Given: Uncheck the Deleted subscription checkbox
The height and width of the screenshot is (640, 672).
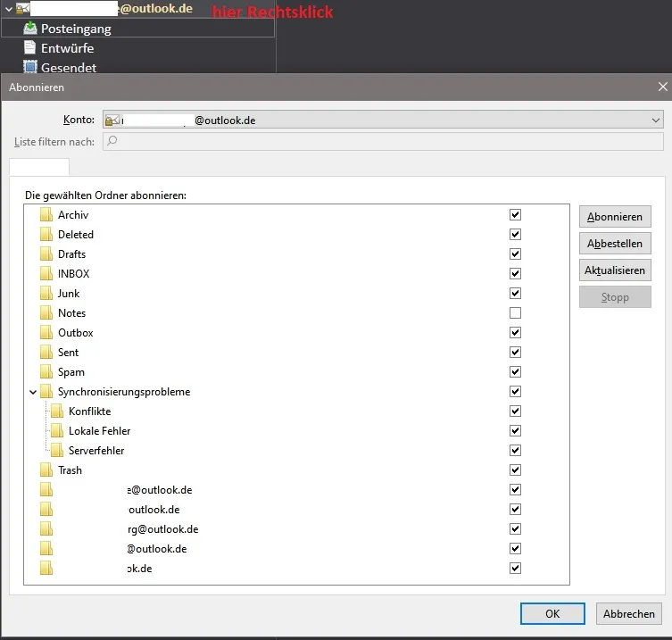Looking at the screenshot, I should [515, 235].
